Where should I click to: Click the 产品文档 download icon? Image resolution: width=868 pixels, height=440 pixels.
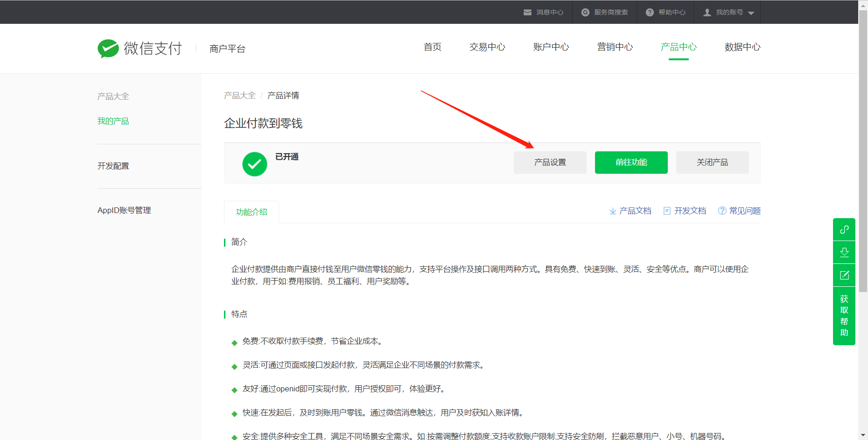coord(613,211)
